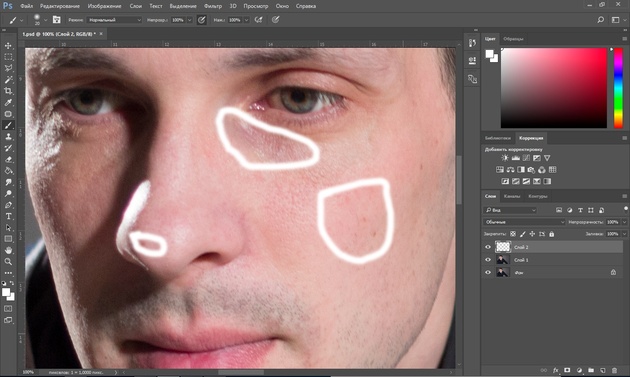Select the Rectangle shape tool
This screenshot has height=377, width=630.
pyautogui.click(x=8, y=239)
